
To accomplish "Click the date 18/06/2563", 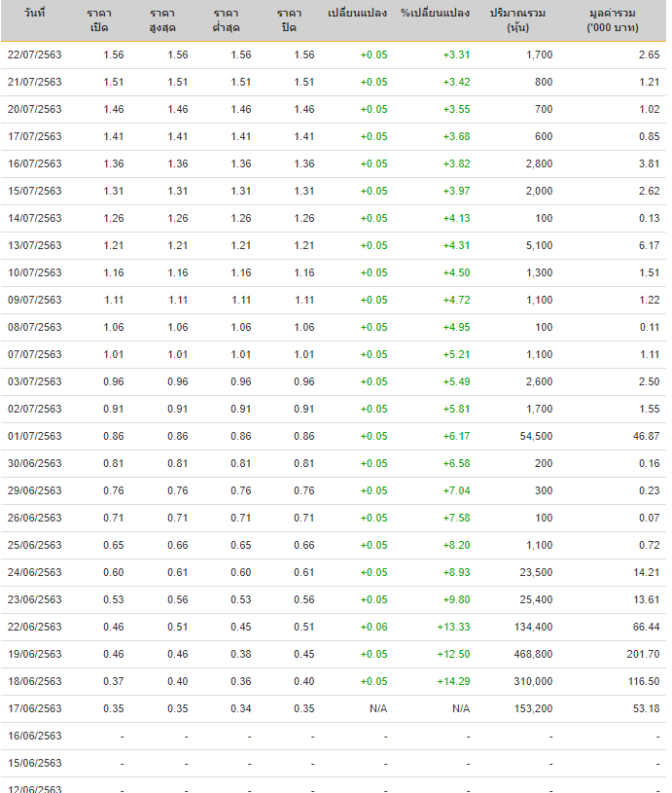I will [x=34, y=682].
